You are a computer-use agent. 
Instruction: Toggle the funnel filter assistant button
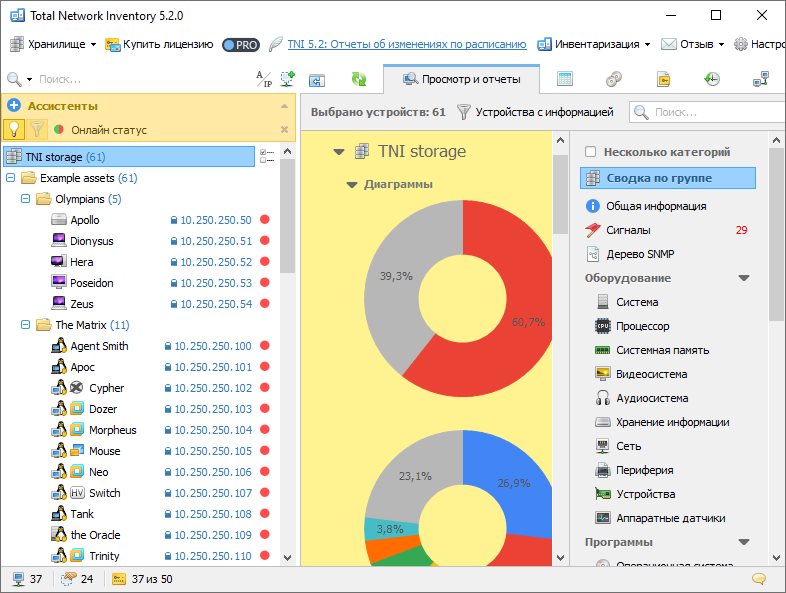tap(37, 129)
